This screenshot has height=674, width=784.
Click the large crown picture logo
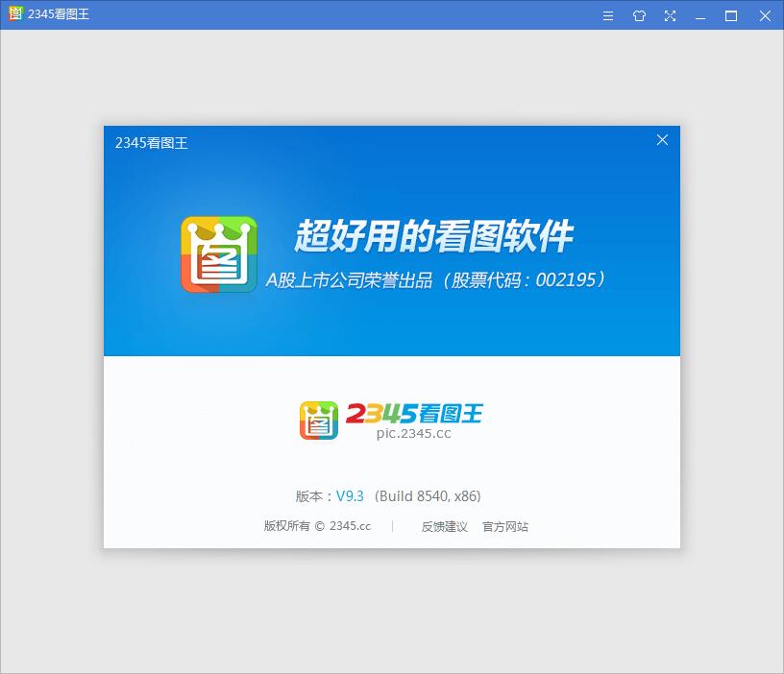219,254
